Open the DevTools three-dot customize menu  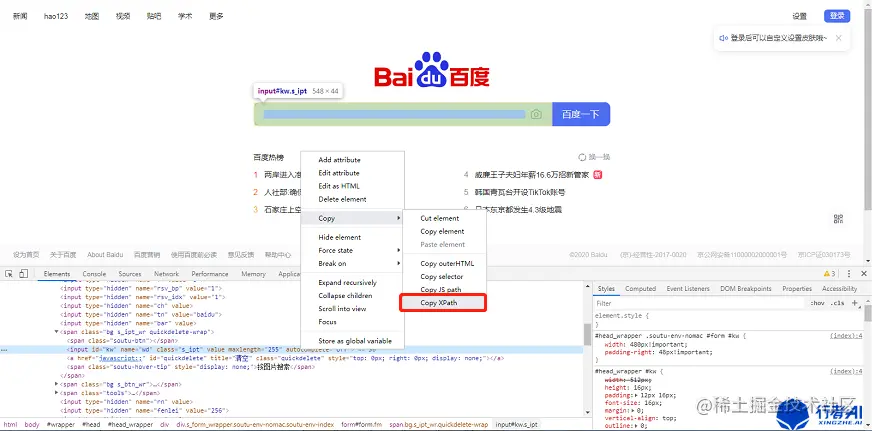pyautogui.click(x=849, y=274)
